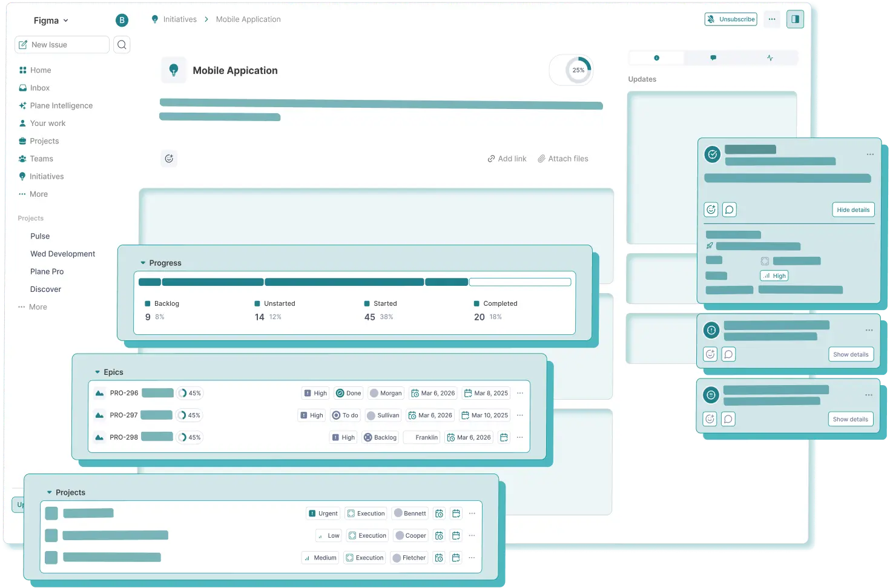Open Initiatives in the left sidebar
The width and height of the screenshot is (890, 588).
pyautogui.click(x=47, y=176)
